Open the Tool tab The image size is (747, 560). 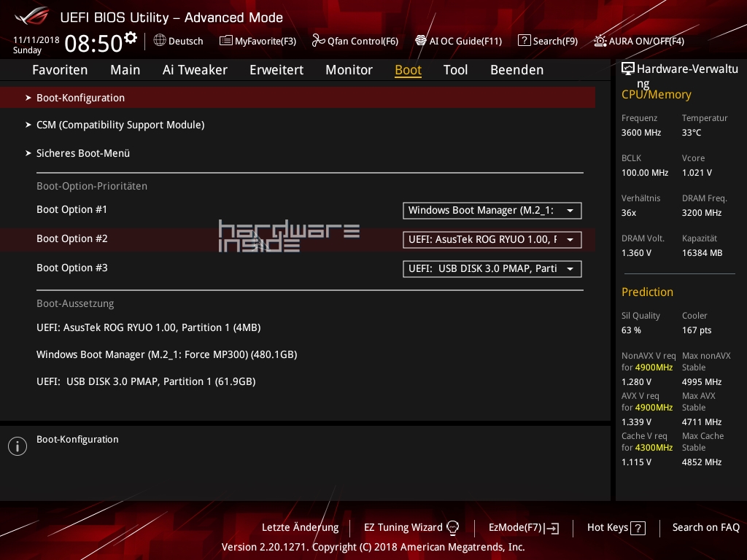pyautogui.click(x=455, y=70)
